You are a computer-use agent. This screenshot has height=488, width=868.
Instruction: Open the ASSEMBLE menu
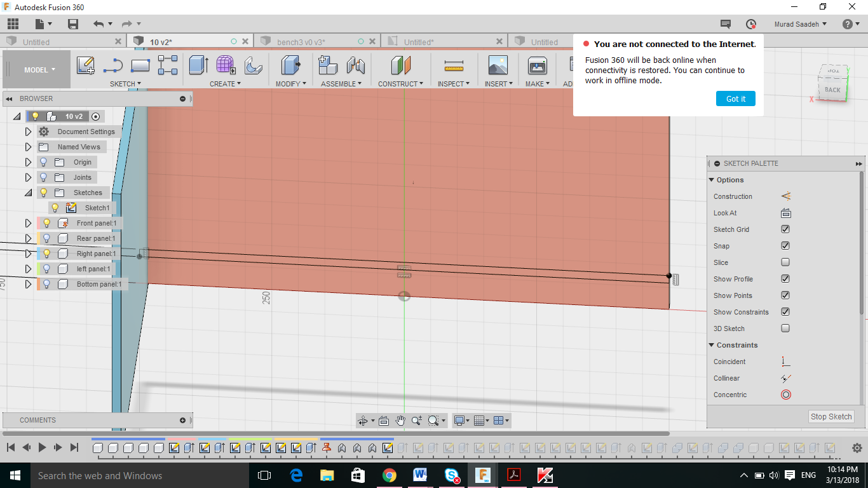tap(341, 84)
